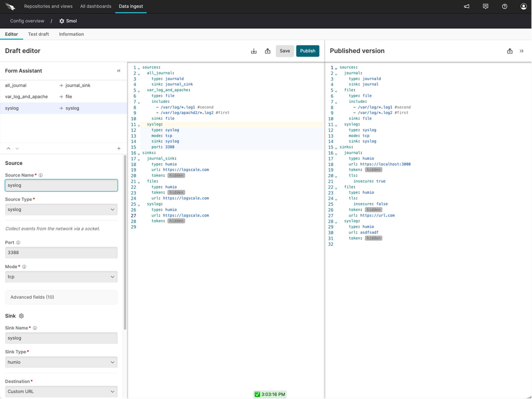This screenshot has width=532, height=399.
Task: Click the export icon in Published version
Action: 510,51
